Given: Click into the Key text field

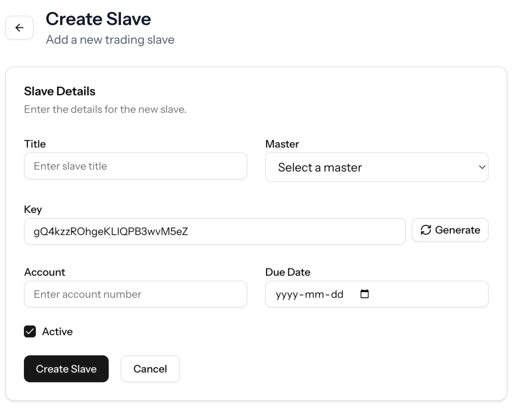Looking at the screenshot, I should (x=214, y=231).
